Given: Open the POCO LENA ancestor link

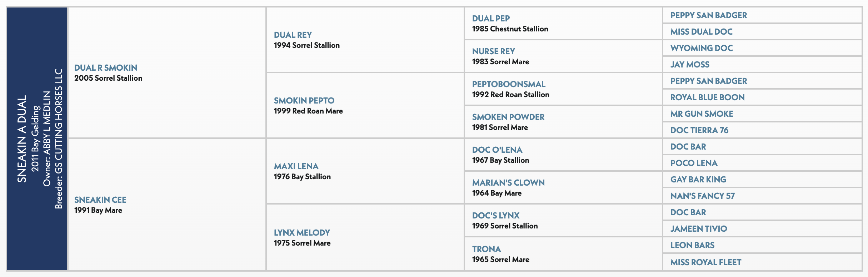Looking at the screenshot, I should [694, 163].
